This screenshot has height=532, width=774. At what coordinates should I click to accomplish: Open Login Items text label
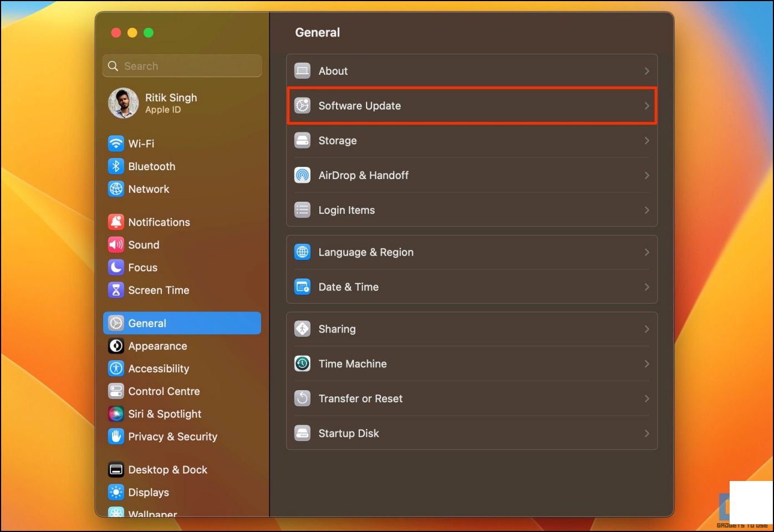click(x=347, y=210)
